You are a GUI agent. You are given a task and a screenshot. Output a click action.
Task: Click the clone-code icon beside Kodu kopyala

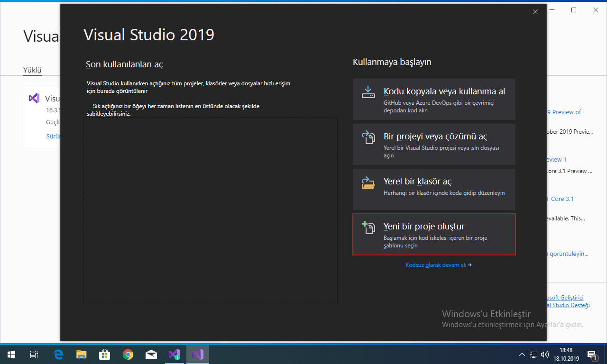[x=368, y=92]
